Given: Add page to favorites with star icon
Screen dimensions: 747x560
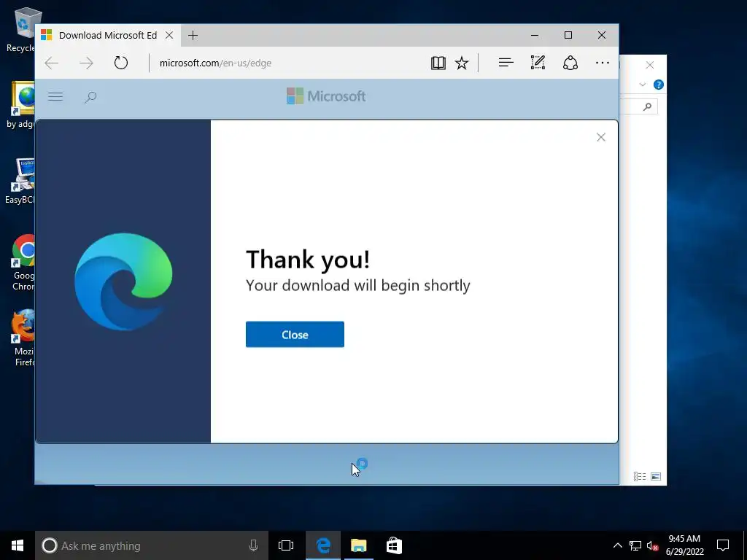Looking at the screenshot, I should click(x=462, y=63).
